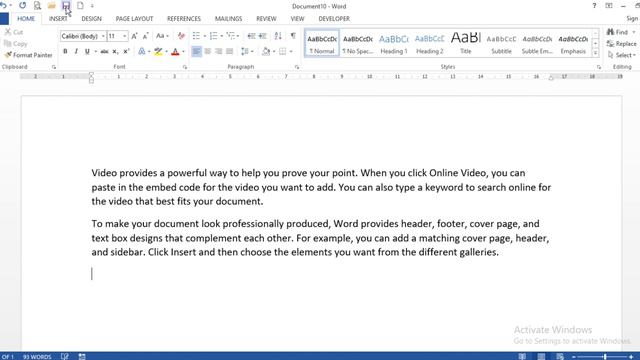Open Ribbon Display Options icon

(609, 6)
